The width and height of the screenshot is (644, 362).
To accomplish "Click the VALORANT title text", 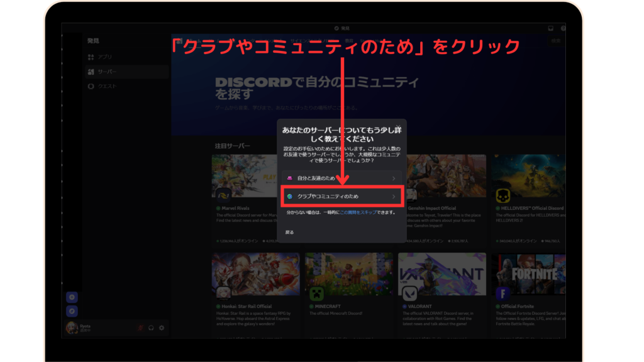I will [x=419, y=307].
